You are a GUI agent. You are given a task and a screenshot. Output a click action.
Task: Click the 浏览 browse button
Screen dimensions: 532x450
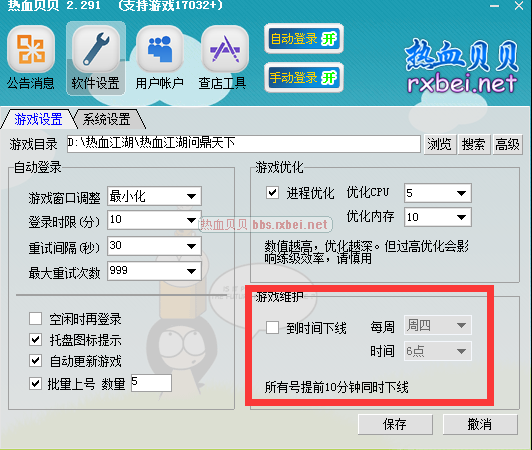coord(439,145)
